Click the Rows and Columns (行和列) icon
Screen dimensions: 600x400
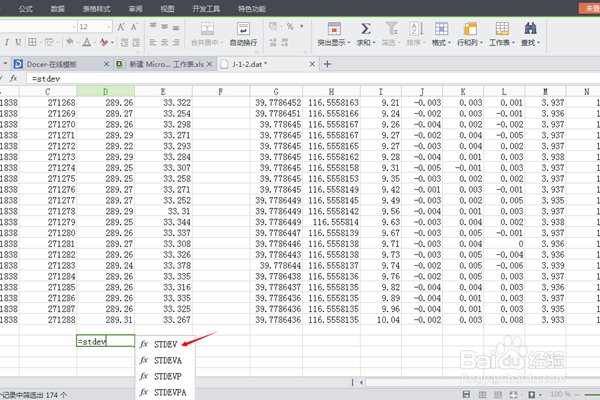[x=470, y=29]
